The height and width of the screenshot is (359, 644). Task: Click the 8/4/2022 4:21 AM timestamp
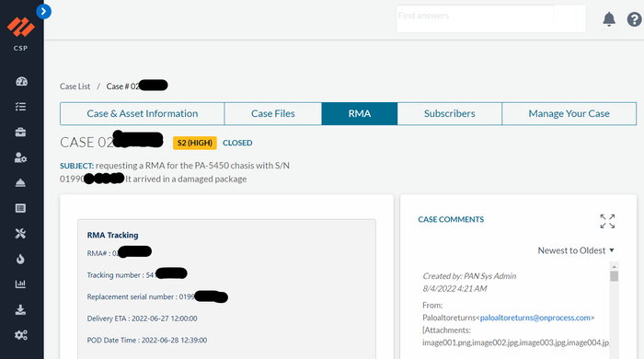pos(454,289)
